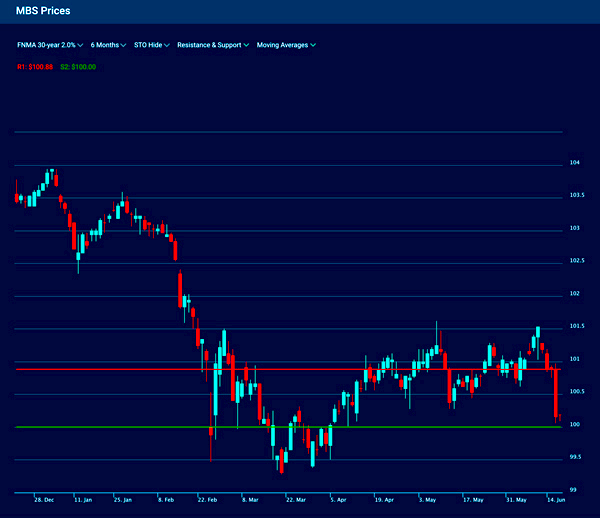Click the 28. Dec date label
Image resolution: width=600 pixels, height=518 pixels.
point(43,498)
